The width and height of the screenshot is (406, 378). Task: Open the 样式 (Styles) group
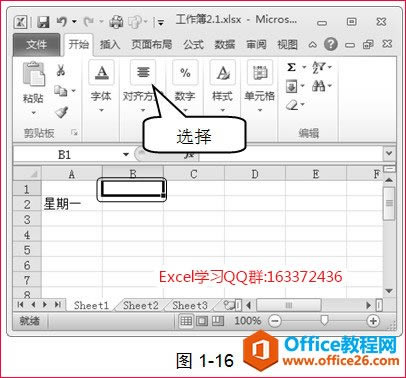point(223,87)
